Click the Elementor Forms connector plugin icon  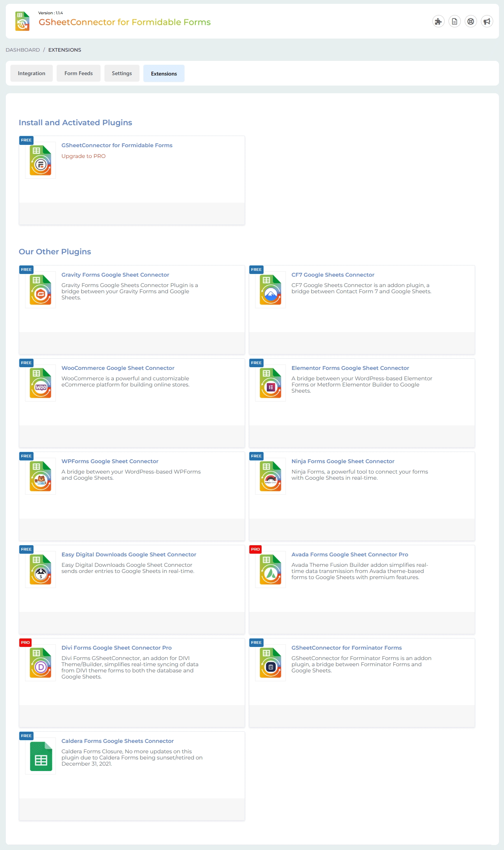point(270,383)
